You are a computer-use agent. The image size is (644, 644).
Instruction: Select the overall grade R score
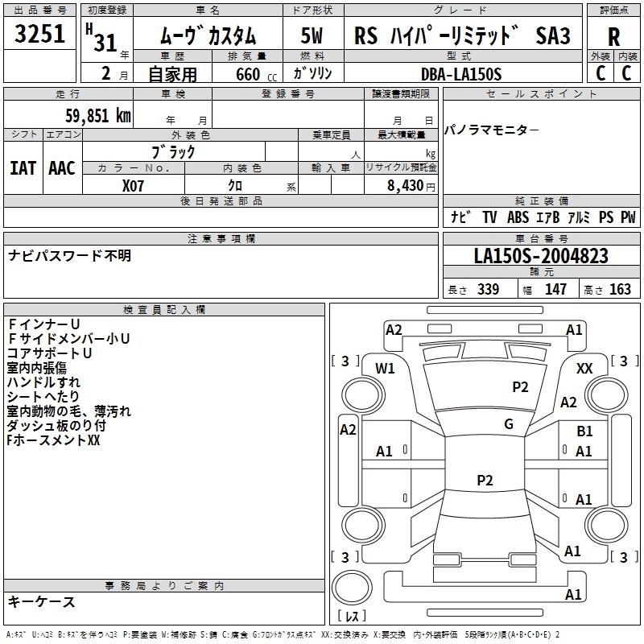pos(613,38)
